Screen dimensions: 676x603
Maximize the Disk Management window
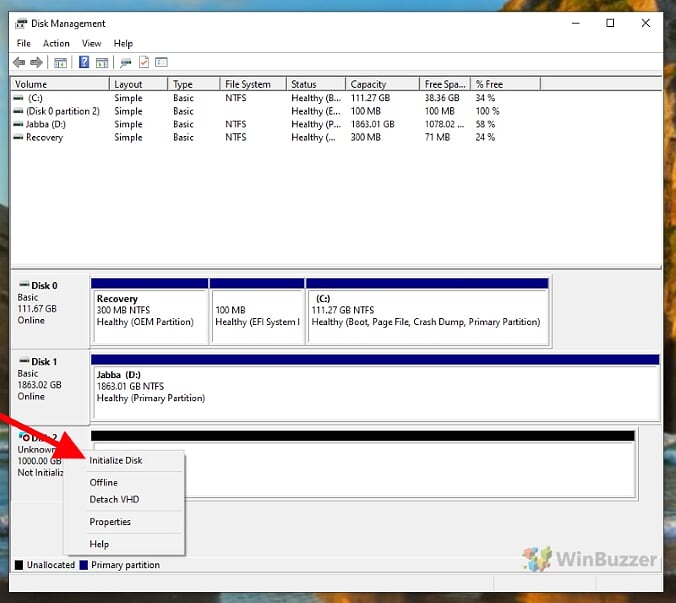pos(610,23)
